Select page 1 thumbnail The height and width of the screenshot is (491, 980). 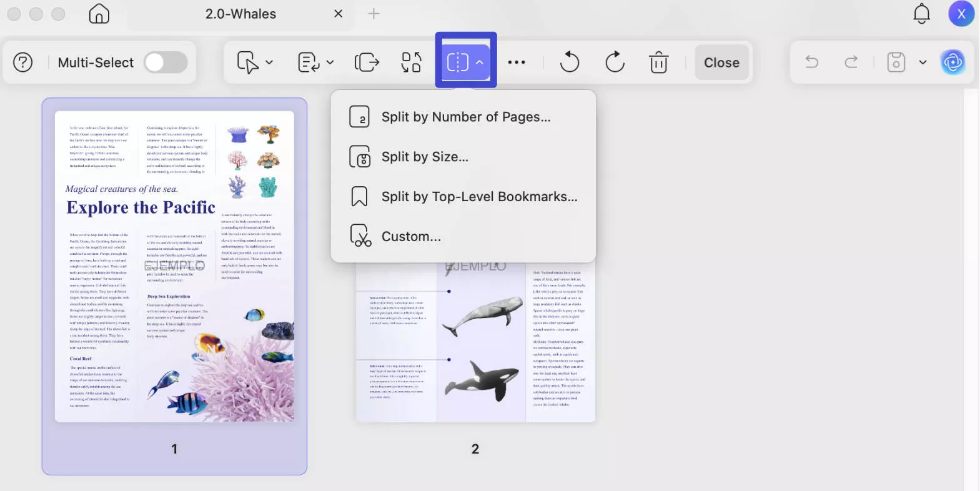[x=174, y=267]
